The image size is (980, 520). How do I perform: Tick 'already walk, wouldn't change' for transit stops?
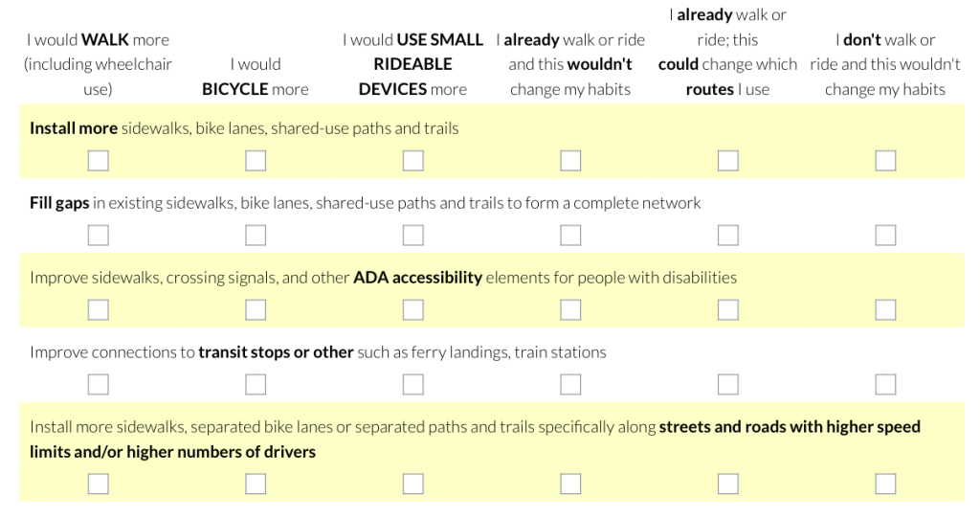(570, 384)
